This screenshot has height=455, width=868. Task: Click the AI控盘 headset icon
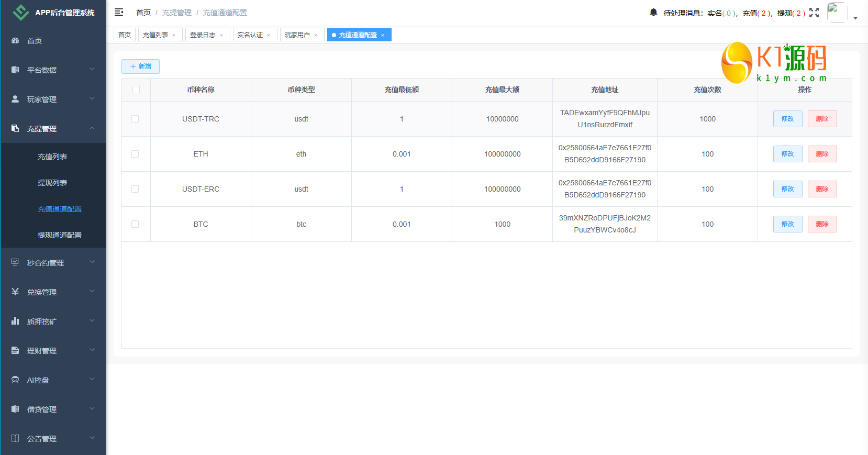pyautogui.click(x=15, y=380)
